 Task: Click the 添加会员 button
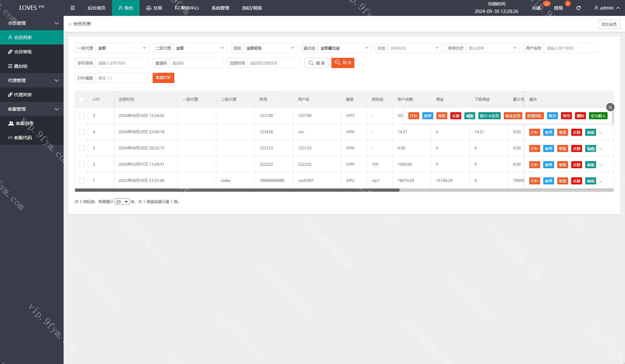click(609, 24)
